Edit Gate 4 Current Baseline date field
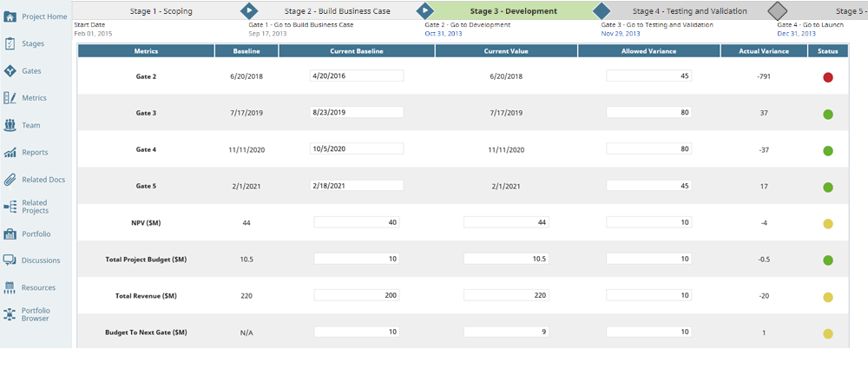Viewport: 868px width, 369px height. pyautogui.click(x=357, y=148)
